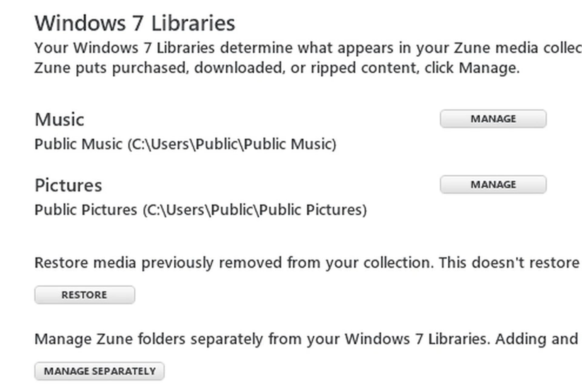
Task: Click the Manage button for Music
Action: tap(493, 119)
